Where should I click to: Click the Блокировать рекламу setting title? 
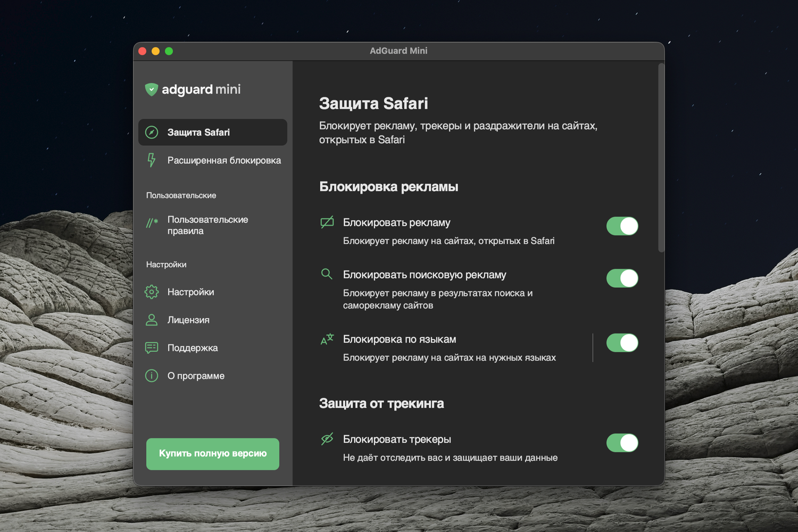point(397,222)
